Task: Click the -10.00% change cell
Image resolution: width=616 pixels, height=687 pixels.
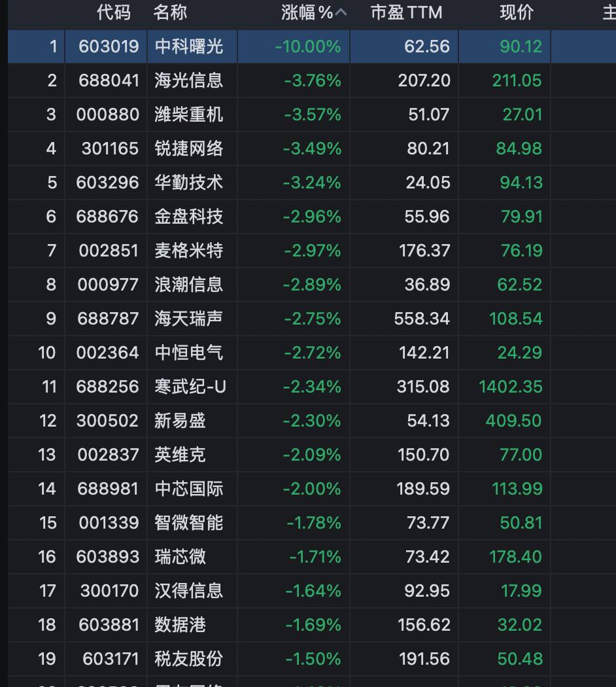Action: pos(308,46)
